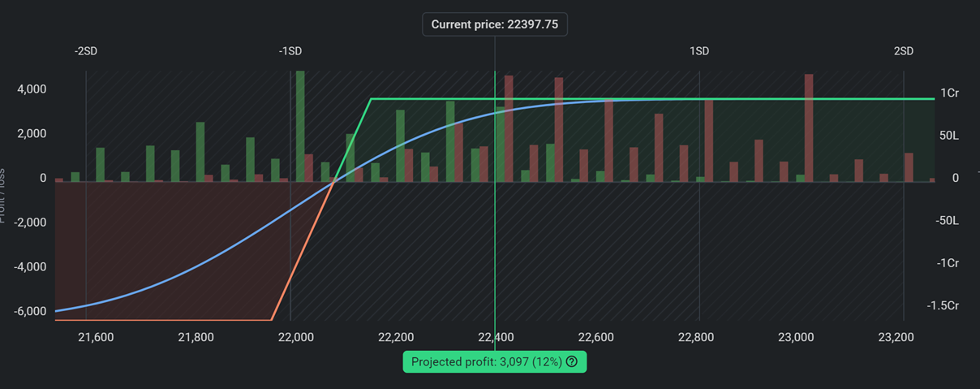Click the -6,000 loss axis label
The image size is (980, 389).
pyautogui.click(x=29, y=311)
